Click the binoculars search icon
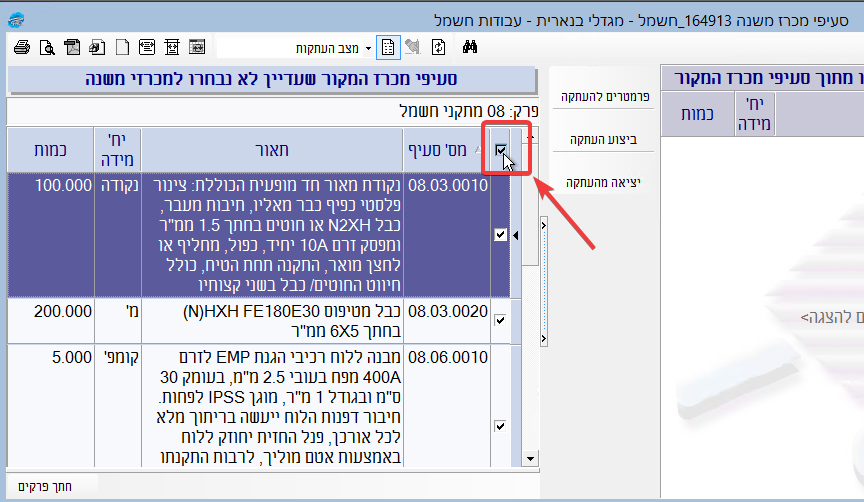Screen dimensions: 864x502 click(470, 47)
